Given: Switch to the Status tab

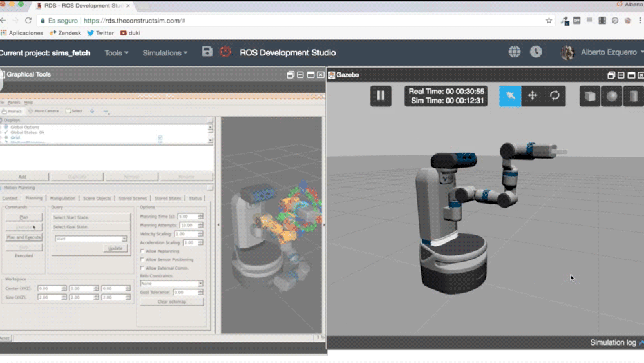Looking at the screenshot, I should tap(195, 198).
